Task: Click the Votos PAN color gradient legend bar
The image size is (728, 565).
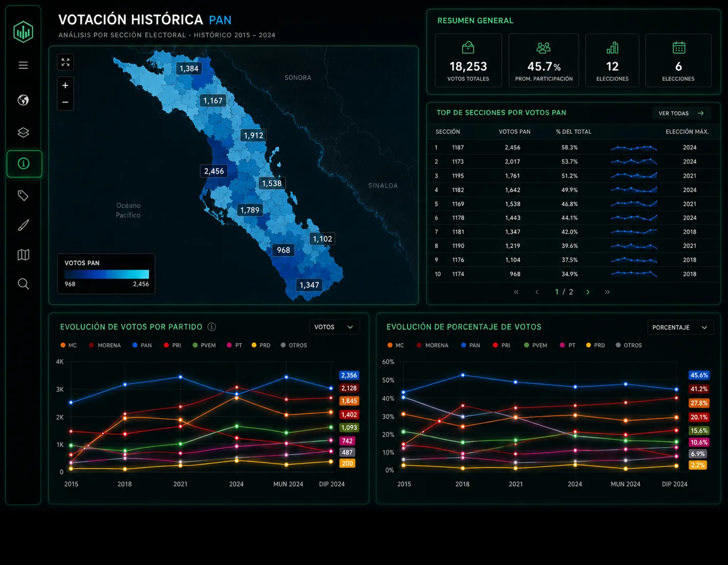Action: click(106, 274)
